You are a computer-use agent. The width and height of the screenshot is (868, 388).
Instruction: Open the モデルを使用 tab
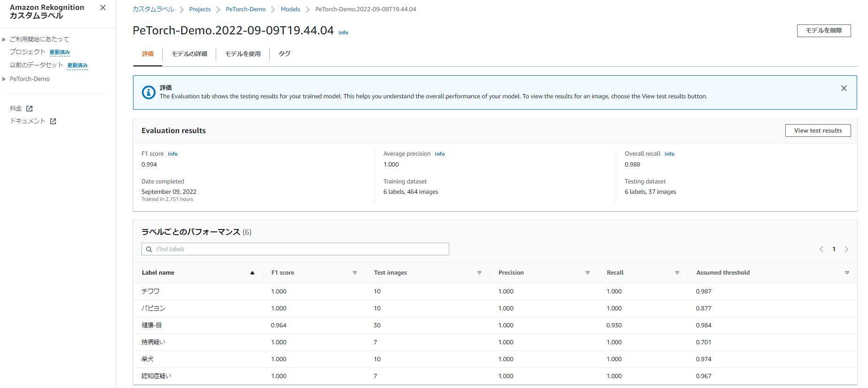[x=242, y=54]
